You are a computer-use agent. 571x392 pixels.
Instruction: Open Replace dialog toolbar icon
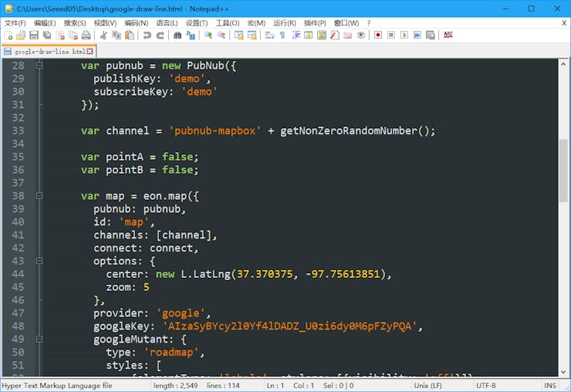pyautogui.click(x=191, y=35)
